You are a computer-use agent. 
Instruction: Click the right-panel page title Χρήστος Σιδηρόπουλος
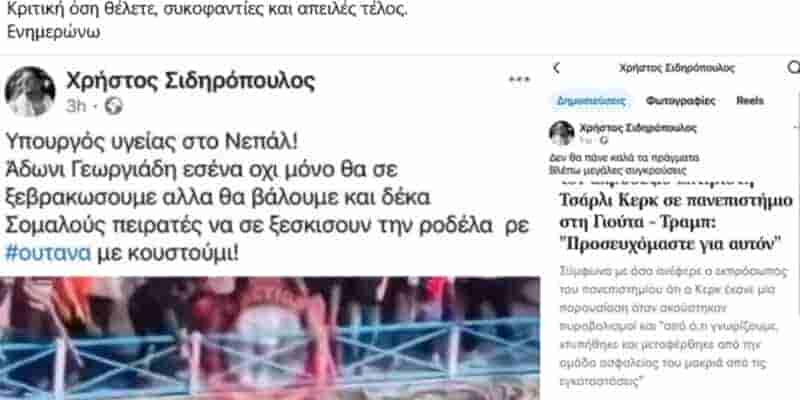click(x=677, y=68)
